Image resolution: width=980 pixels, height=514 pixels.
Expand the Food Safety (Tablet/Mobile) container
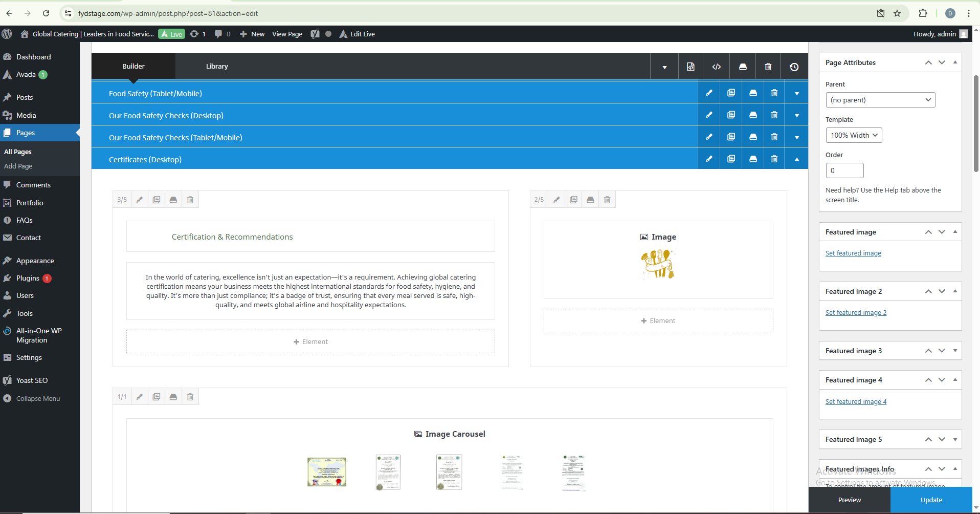point(797,93)
